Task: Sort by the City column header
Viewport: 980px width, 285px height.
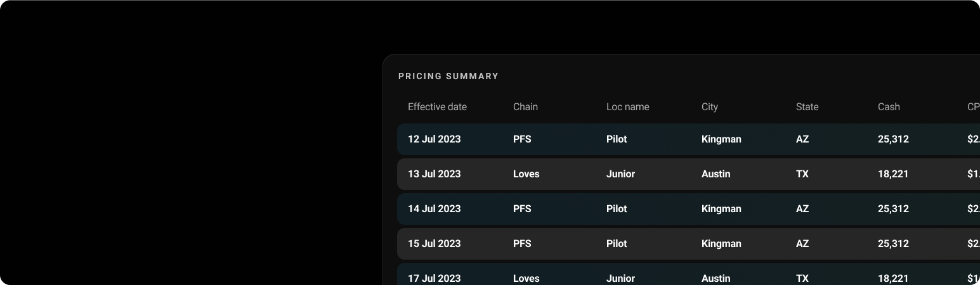Action: [709, 107]
